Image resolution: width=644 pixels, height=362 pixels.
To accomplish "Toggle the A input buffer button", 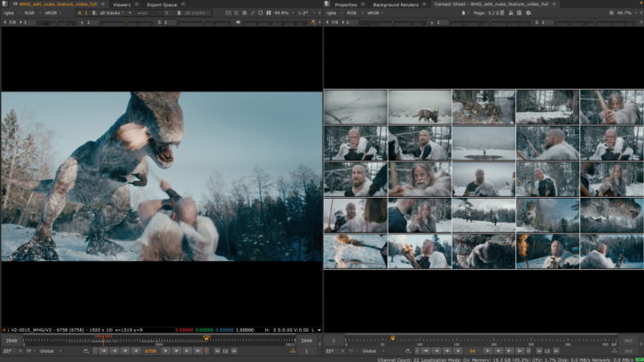I will click(x=80, y=12).
